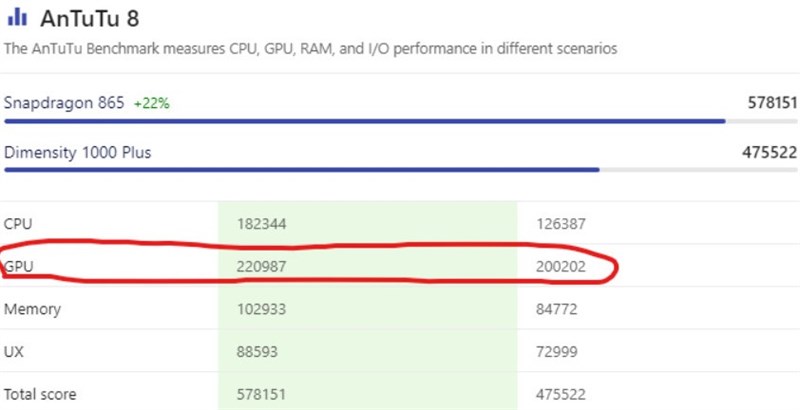Click Memory value 84772
Image resolution: width=800 pixels, height=410 pixels.
click(x=557, y=310)
